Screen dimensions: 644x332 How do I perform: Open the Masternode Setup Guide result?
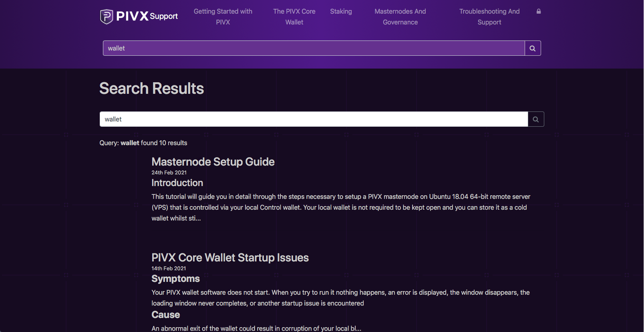[x=213, y=162]
